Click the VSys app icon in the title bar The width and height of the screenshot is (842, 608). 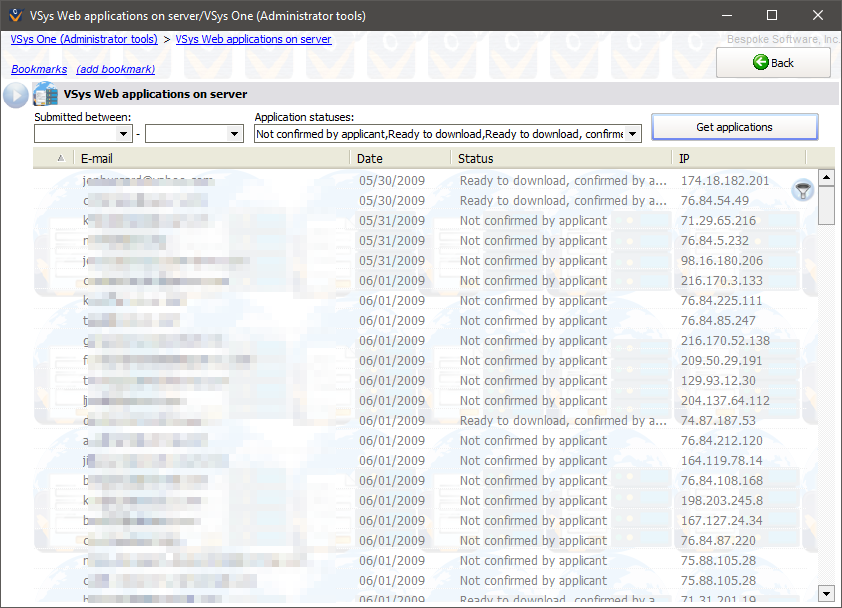coord(15,15)
